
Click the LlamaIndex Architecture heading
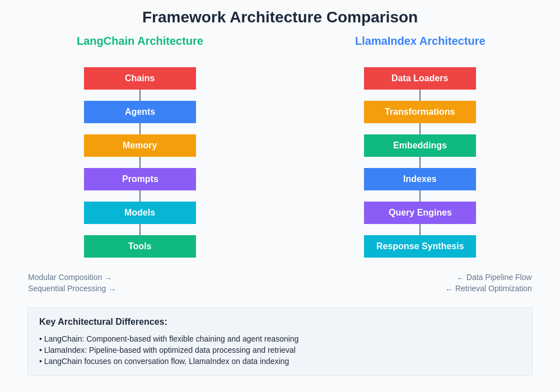420,41
